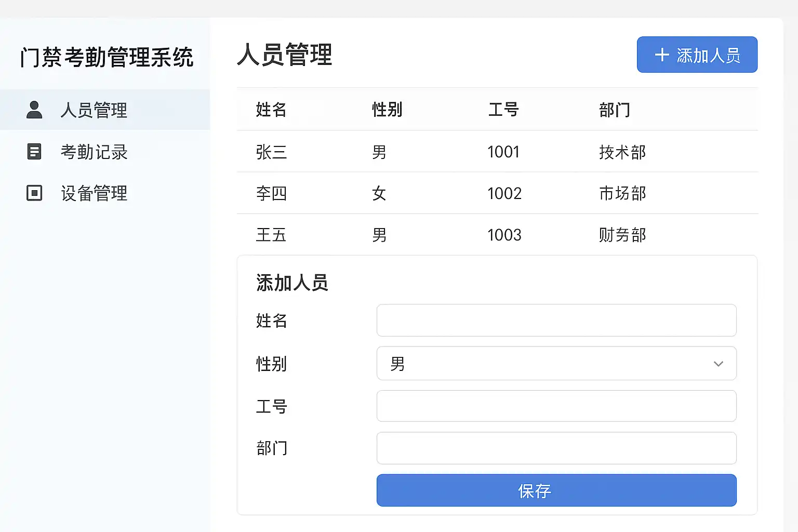Go to 考勤记录 in sidebar
This screenshot has width=798, height=532.
point(94,152)
